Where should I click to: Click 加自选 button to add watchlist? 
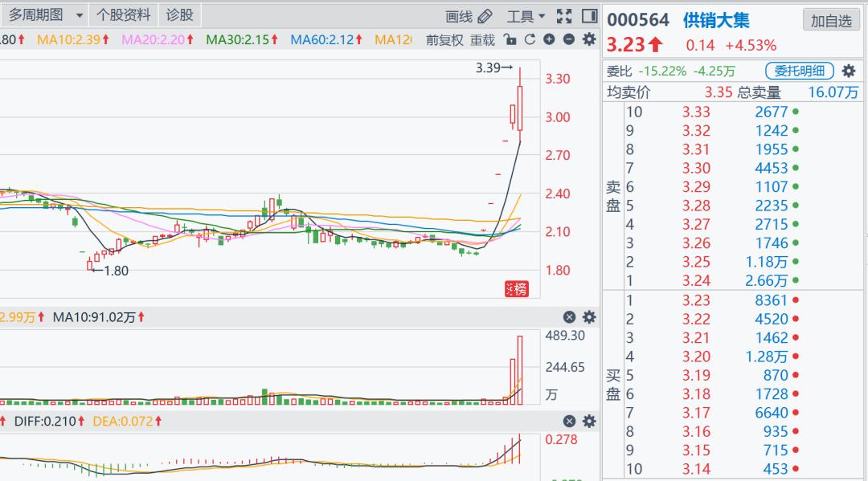coord(831,21)
